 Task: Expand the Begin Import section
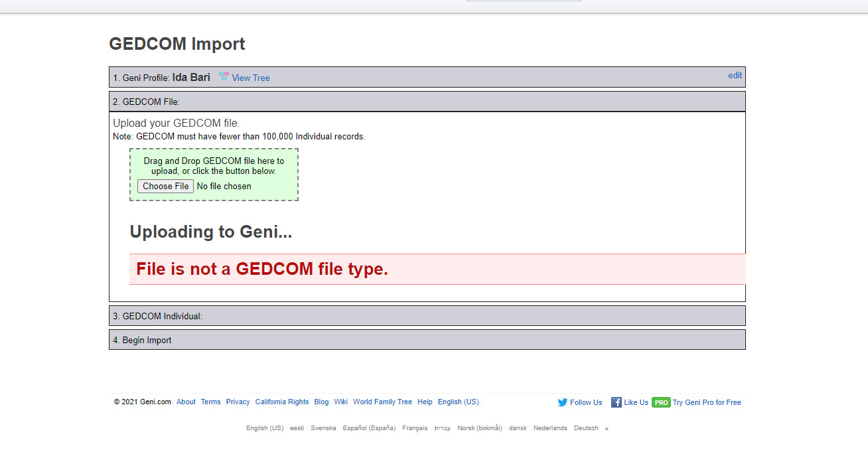coord(427,340)
